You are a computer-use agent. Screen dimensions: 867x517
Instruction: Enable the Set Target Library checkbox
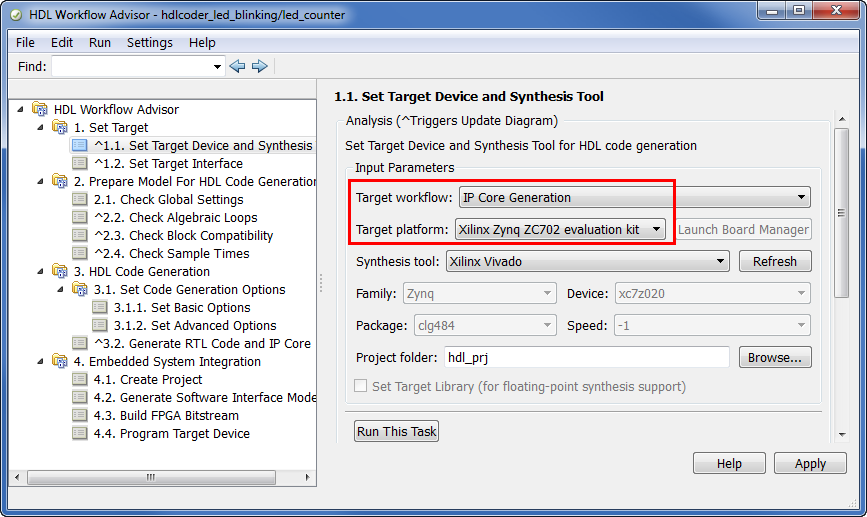click(x=361, y=386)
